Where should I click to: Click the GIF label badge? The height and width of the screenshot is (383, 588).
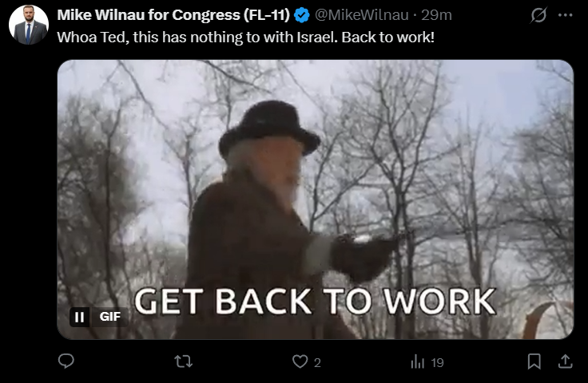110,317
